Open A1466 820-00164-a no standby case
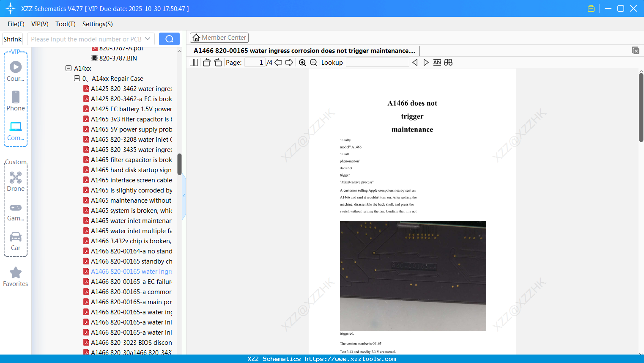Viewport: 644px width, 363px height. pyautogui.click(x=128, y=251)
